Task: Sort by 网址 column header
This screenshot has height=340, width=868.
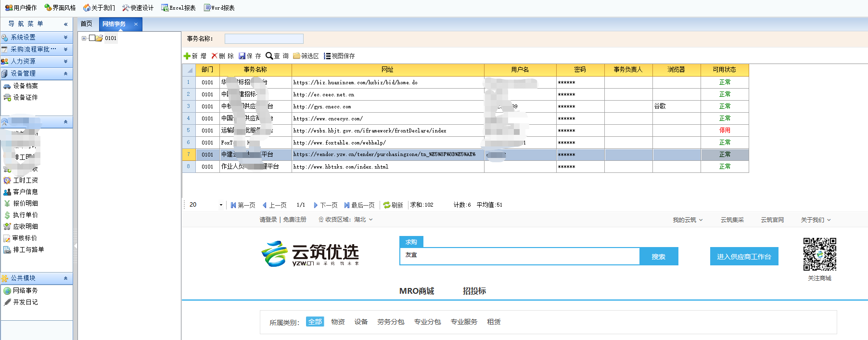Action: [388, 70]
